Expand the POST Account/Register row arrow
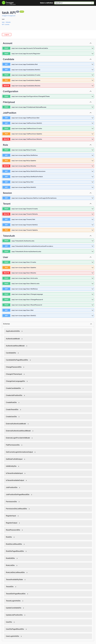Image resolution: width=96 pixels, height=644 pixels. 93,53
